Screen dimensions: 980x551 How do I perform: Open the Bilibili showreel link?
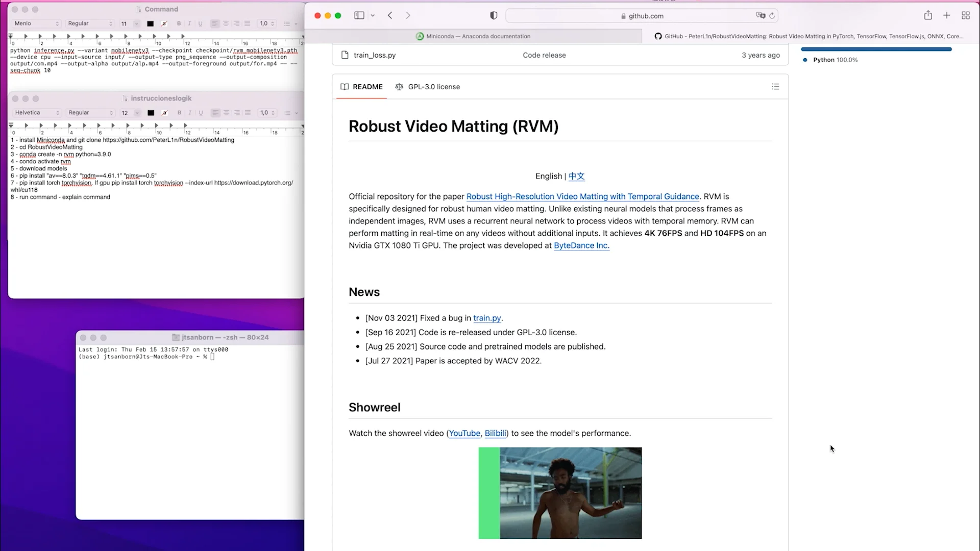point(495,433)
